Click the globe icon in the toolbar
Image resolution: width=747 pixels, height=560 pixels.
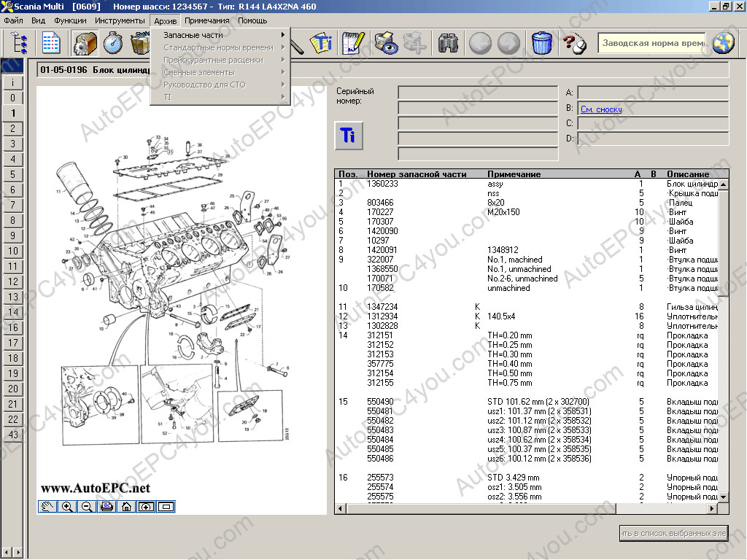[723, 44]
